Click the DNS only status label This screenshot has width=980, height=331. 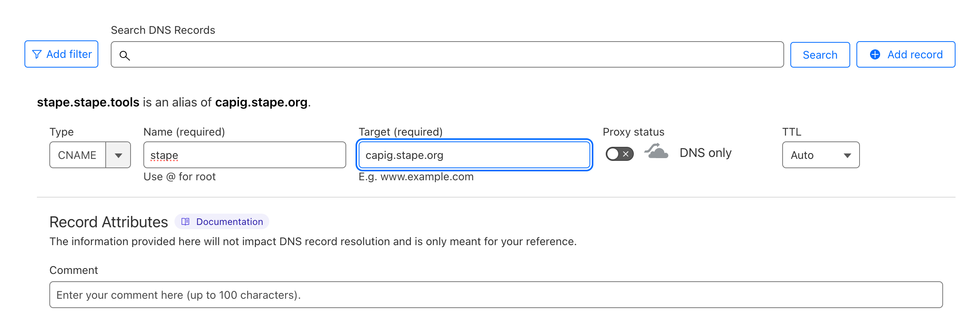point(706,153)
